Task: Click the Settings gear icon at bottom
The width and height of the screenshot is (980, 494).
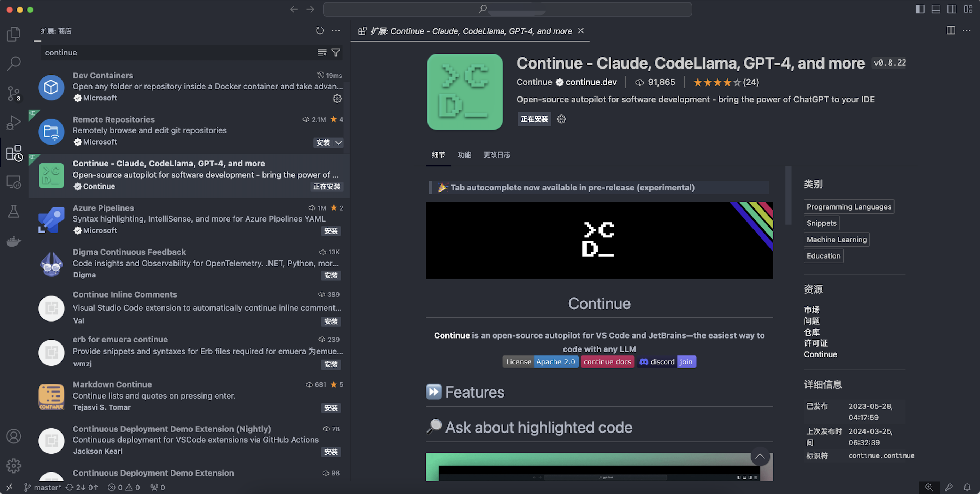Action: point(14,467)
